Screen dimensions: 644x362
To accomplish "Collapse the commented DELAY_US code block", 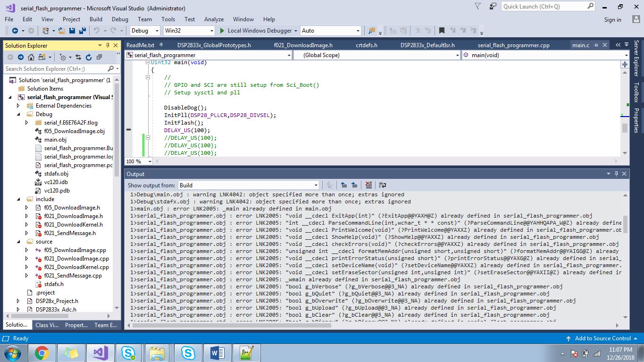I will (148, 138).
